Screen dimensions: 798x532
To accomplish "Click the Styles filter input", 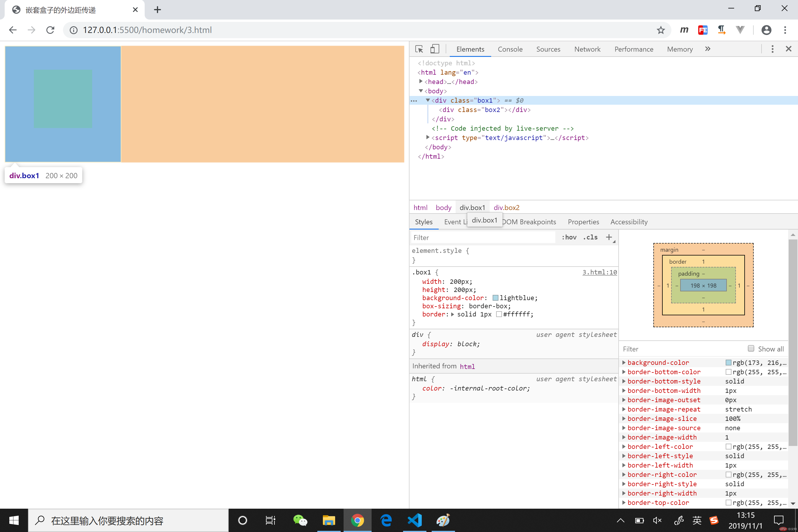I will 483,237.
